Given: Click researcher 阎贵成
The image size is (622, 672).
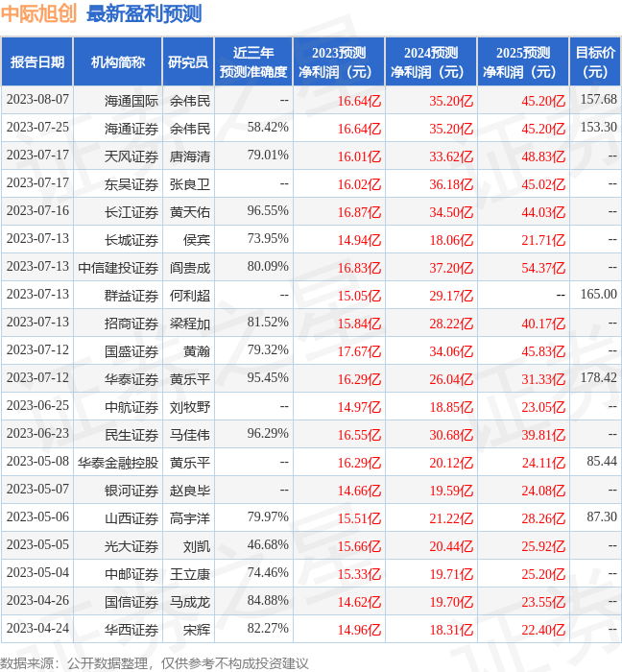Looking at the screenshot, I should (190, 268).
